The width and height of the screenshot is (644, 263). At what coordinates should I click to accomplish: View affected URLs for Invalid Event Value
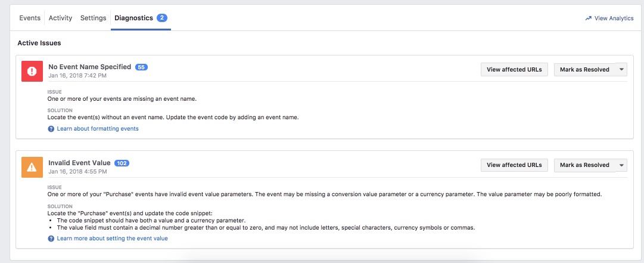[x=514, y=165]
